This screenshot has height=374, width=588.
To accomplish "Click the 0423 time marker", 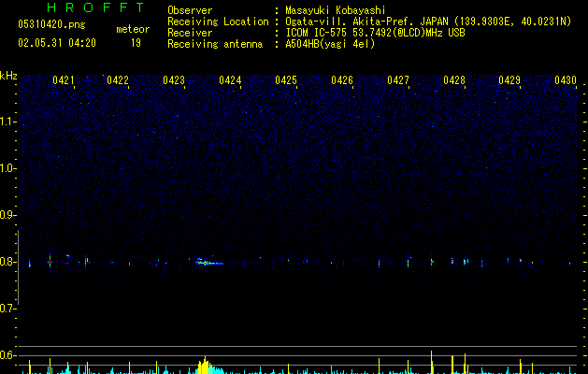I will [174, 80].
